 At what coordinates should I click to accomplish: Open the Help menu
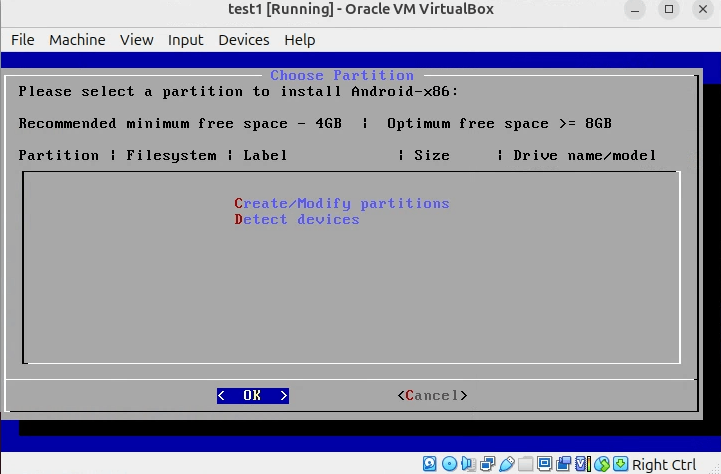click(x=300, y=40)
